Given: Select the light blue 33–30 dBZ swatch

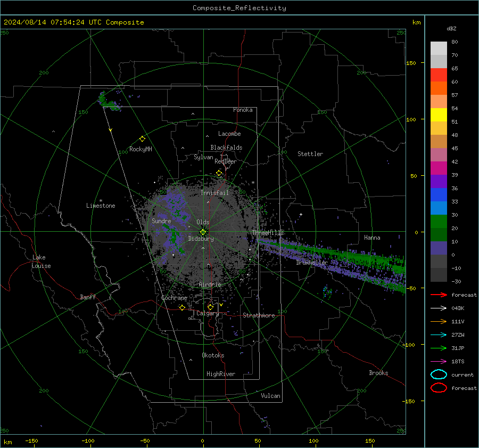Looking at the screenshot, I should pos(439,208).
